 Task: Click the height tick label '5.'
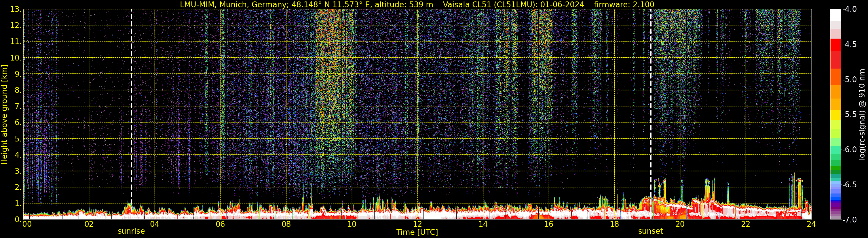18,139
